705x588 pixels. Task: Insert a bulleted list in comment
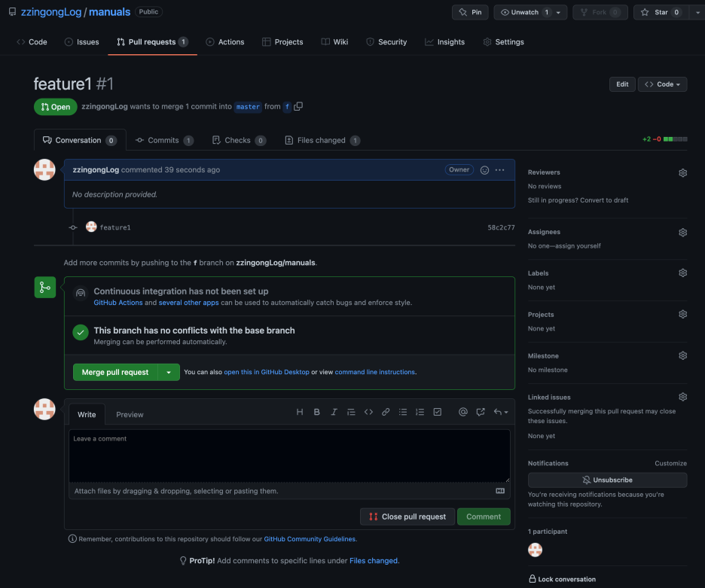(403, 412)
